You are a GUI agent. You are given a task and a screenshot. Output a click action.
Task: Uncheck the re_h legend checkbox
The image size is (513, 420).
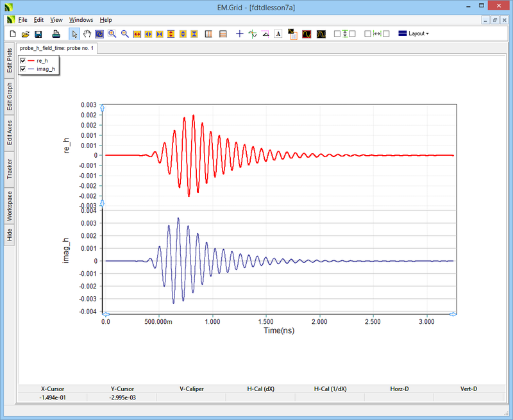22,60
